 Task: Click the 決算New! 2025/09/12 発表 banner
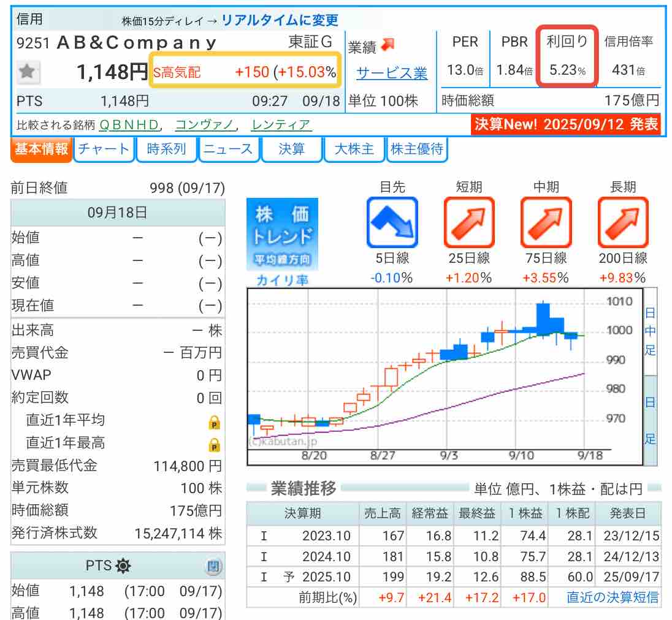566,124
